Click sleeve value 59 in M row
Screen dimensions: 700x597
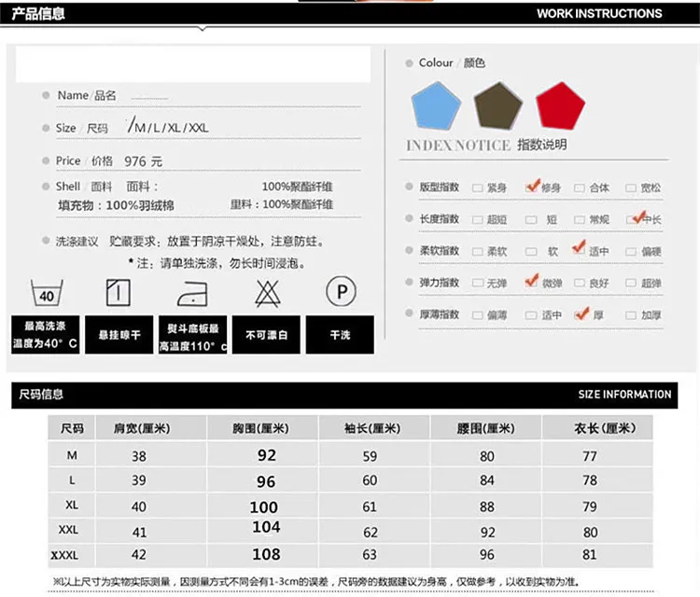(x=370, y=456)
